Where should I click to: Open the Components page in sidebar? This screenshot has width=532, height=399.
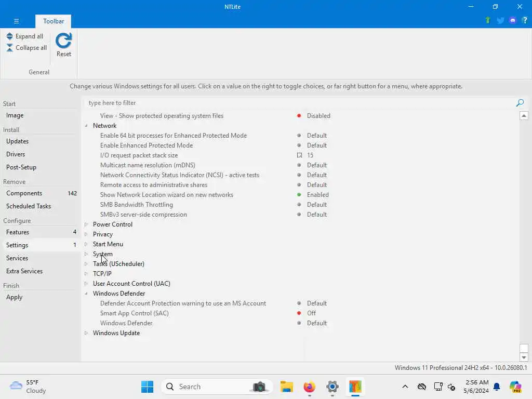[24, 193]
